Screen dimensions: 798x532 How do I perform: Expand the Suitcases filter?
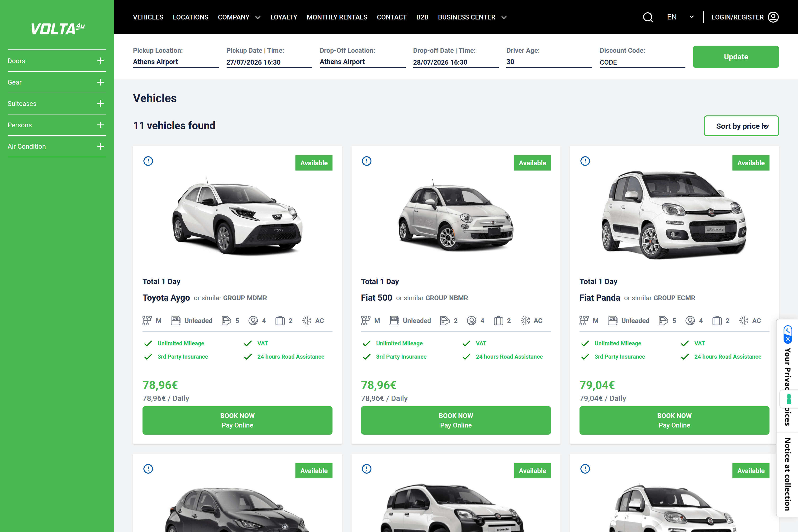[57, 104]
